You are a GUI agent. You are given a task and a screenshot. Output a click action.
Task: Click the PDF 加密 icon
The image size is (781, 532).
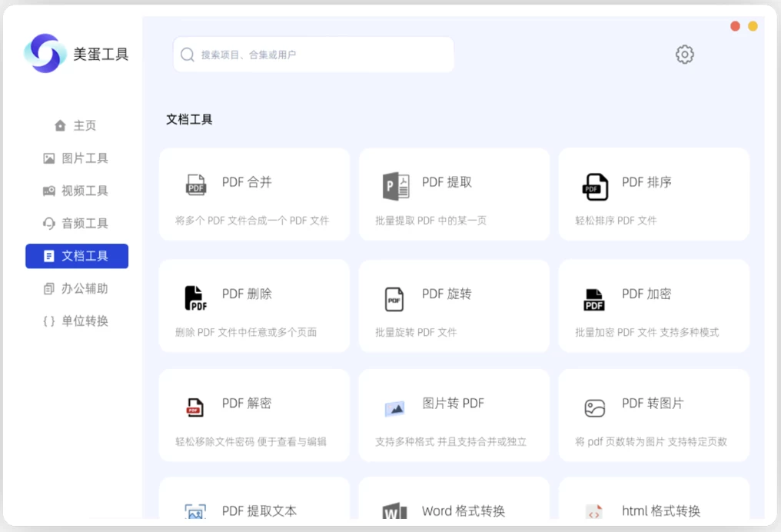point(594,299)
